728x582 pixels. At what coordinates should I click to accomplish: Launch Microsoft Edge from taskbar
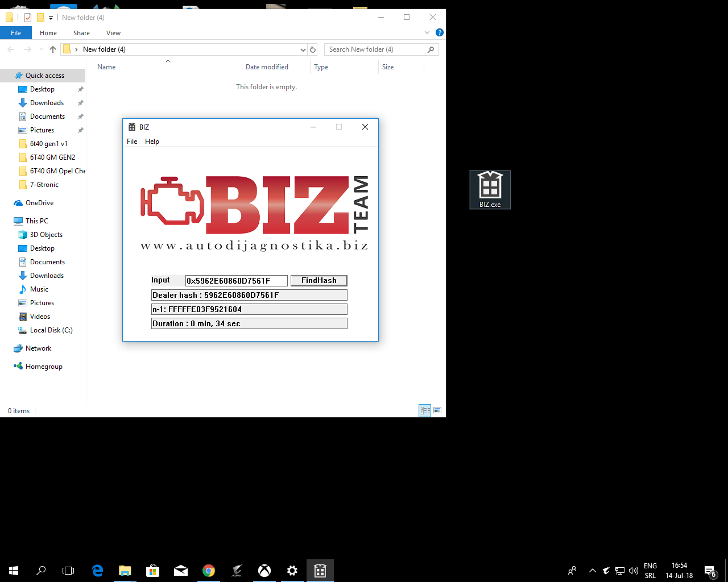(x=97, y=571)
